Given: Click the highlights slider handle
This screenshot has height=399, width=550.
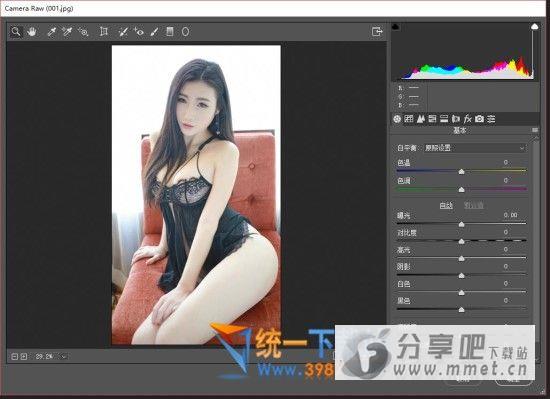Looking at the screenshot, I should tap(462, 258).
